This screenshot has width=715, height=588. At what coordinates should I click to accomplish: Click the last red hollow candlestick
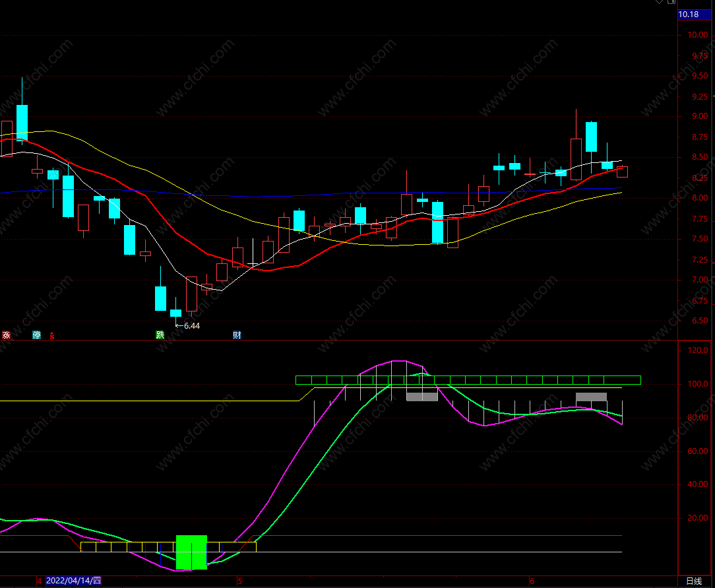tap(622, 172)
